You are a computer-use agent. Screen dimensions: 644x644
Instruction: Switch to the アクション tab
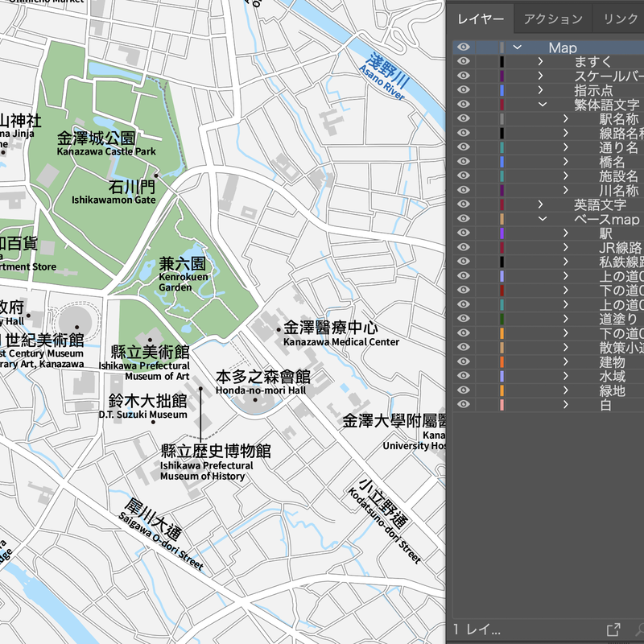click(552, 19)
